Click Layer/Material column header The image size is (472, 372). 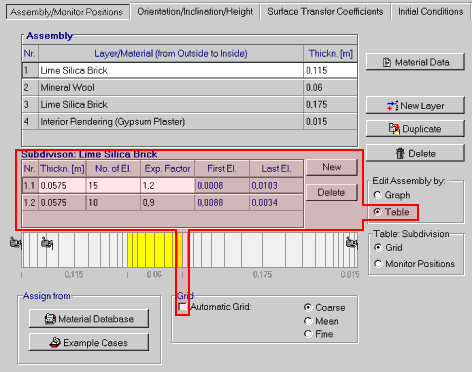click(171, 54)
